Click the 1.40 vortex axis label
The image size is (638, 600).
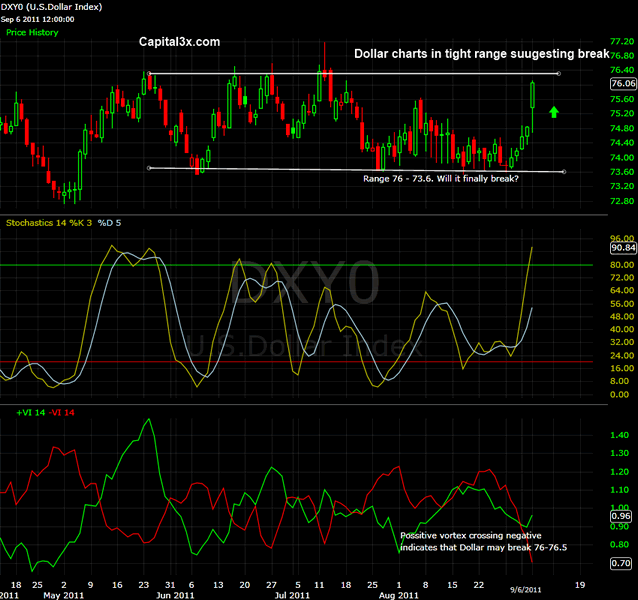point(620,435)
